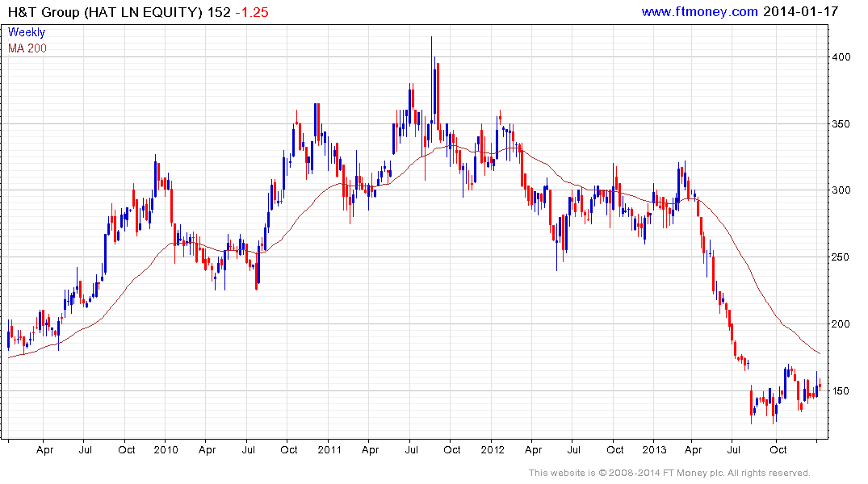Click the 200 price axis label

841,324
